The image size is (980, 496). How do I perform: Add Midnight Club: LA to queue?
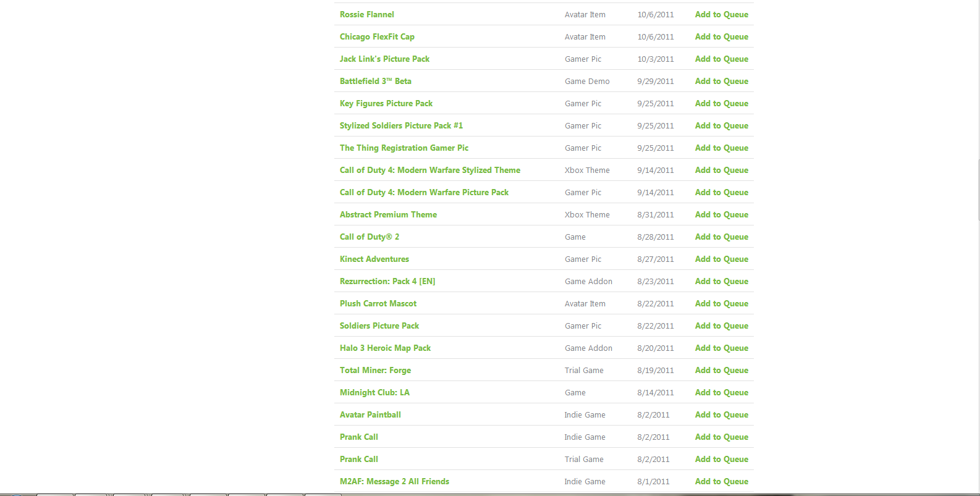coord(722,392)
